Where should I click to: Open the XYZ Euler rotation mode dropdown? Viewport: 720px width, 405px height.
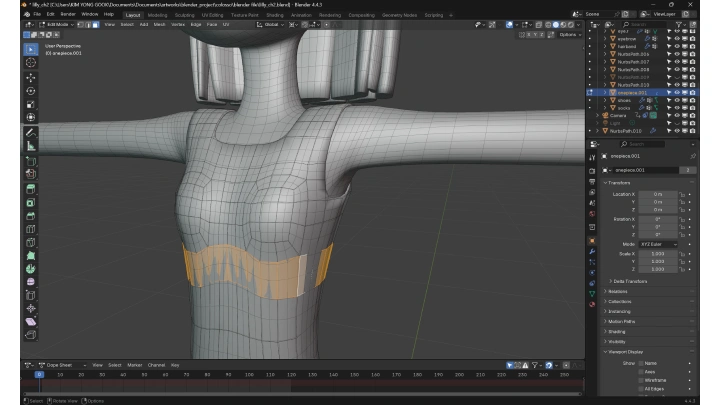click(x=658, y=244)
